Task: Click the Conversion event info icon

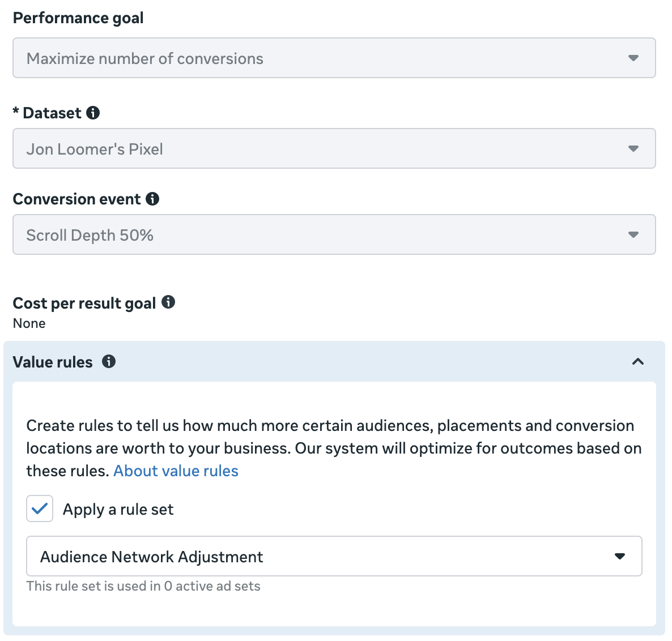Action: tap(152, 199)
